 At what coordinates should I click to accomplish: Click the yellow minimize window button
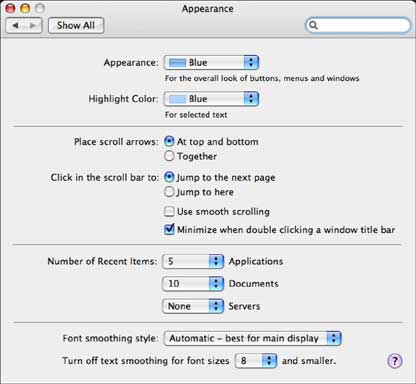coord(25,8)
